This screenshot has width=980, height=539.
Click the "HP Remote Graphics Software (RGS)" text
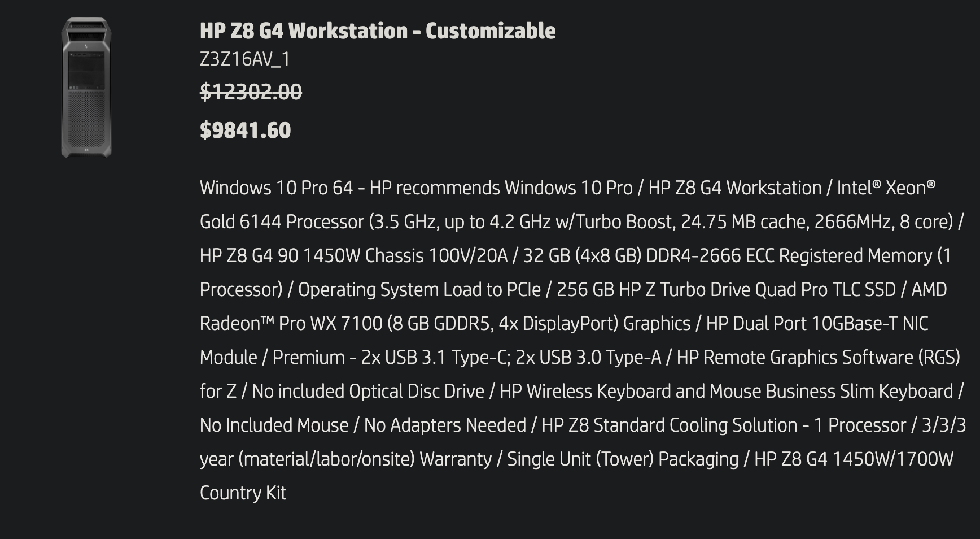pos(818,357)
